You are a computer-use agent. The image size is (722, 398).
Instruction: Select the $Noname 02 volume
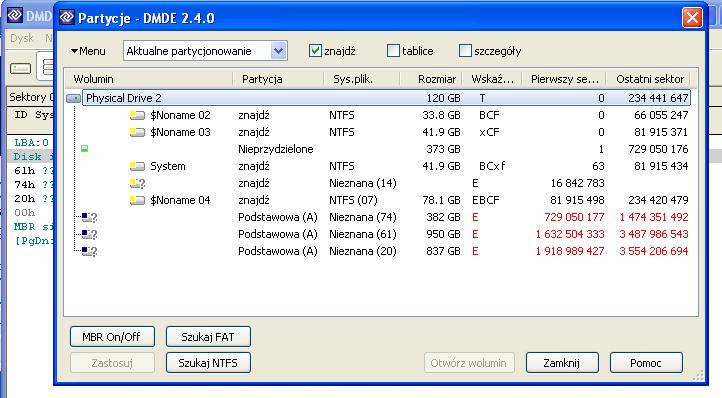pos(180,115)
